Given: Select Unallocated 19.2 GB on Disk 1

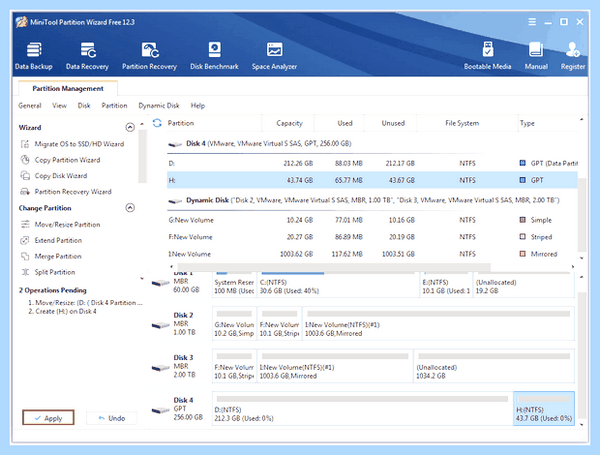Looking at the screenshot, I should [x=524, y=285].
